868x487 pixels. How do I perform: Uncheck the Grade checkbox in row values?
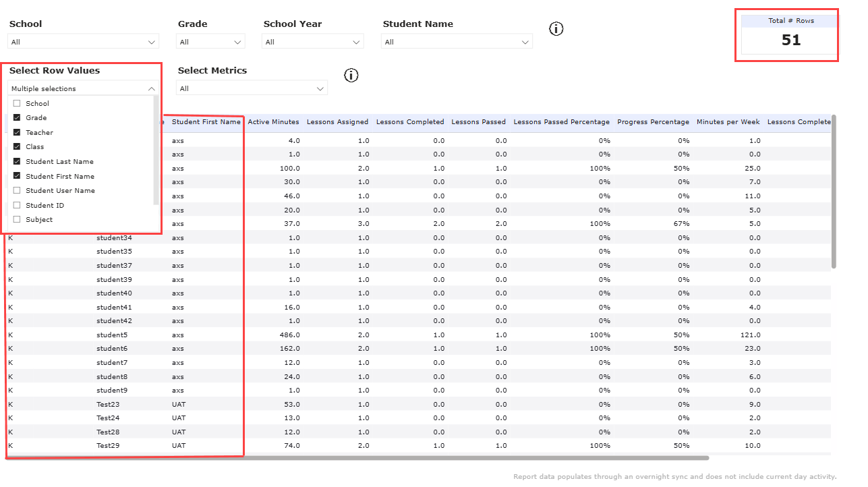click(16, 117)
